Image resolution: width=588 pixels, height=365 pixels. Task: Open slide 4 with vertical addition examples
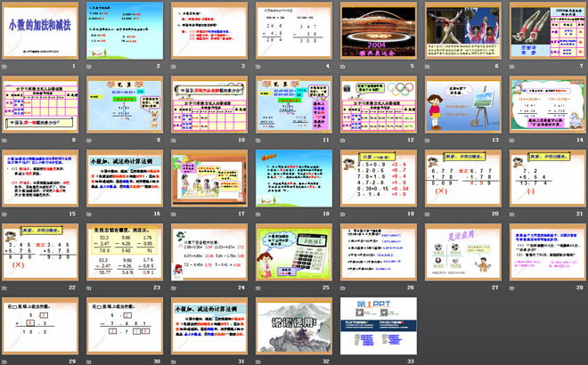[292, 29]
